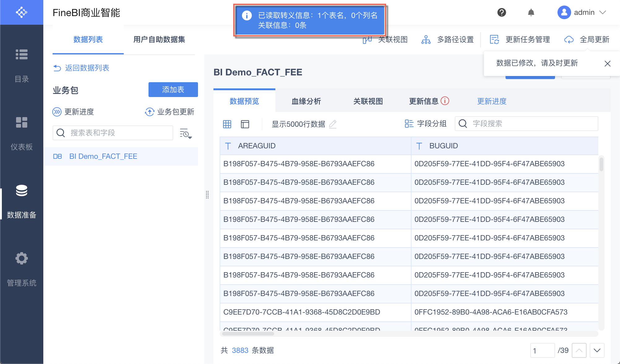Click the help question mark icon
620x364 pixels.
click(x=502, y=12)
